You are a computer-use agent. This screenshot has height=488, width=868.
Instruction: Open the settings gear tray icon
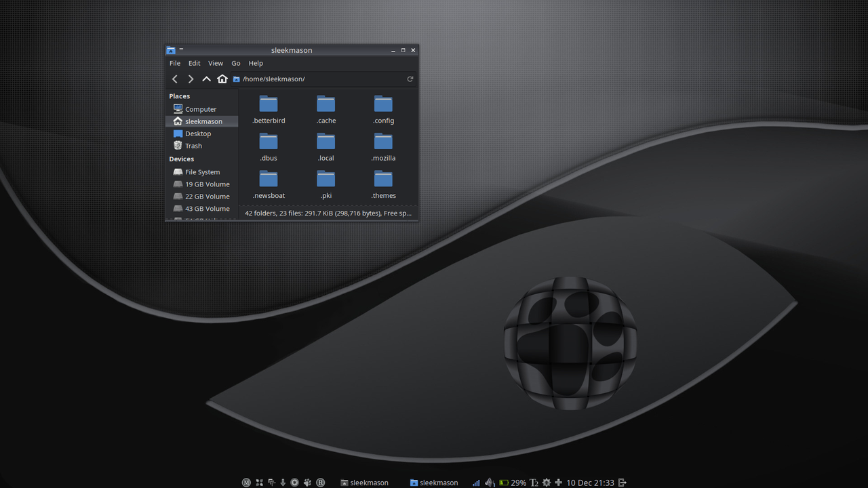point(547,483)
